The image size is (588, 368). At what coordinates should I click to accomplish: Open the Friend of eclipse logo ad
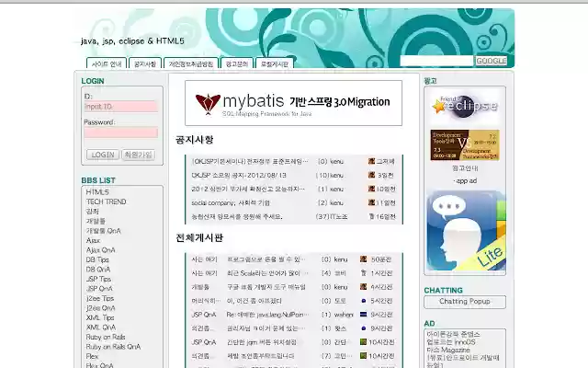pos(465,107)
